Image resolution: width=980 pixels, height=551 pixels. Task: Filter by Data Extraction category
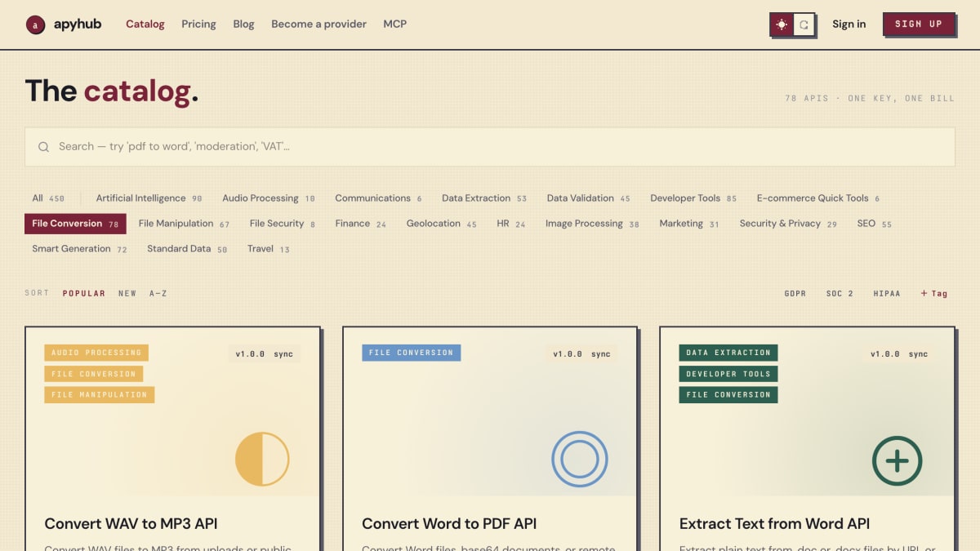483,198
